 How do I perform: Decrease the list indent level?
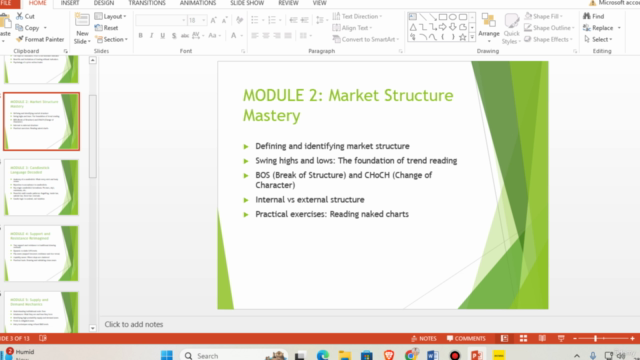click(x=293, y=20)
